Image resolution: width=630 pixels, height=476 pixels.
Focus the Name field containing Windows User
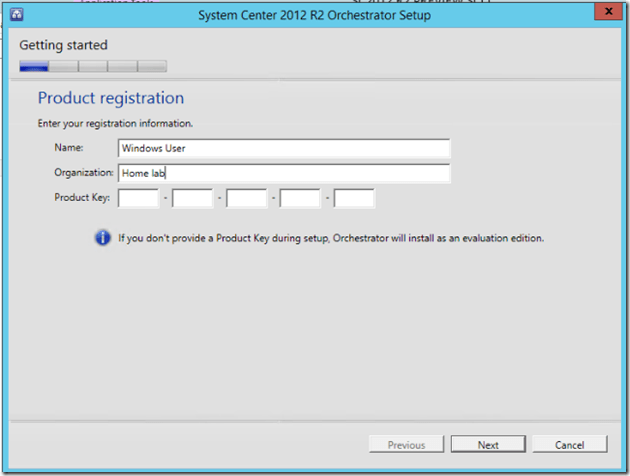[x=283, y=148]
